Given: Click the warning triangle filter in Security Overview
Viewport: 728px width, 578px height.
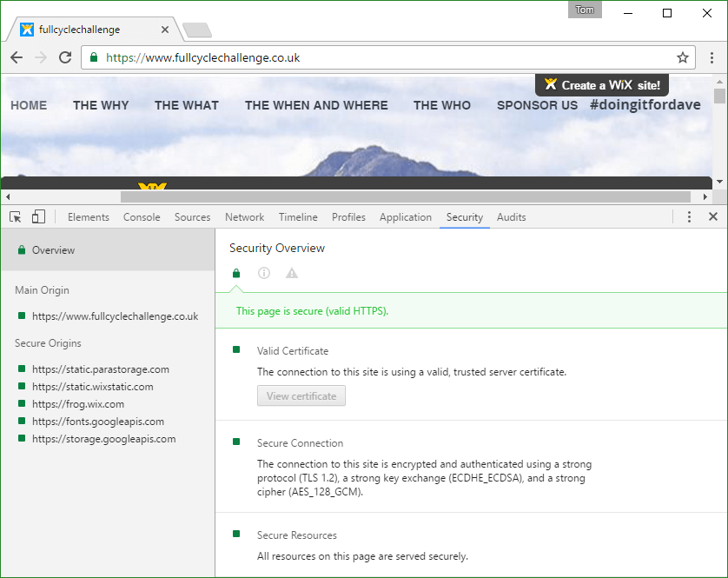Looking at the screenshot, I should 291,273.
